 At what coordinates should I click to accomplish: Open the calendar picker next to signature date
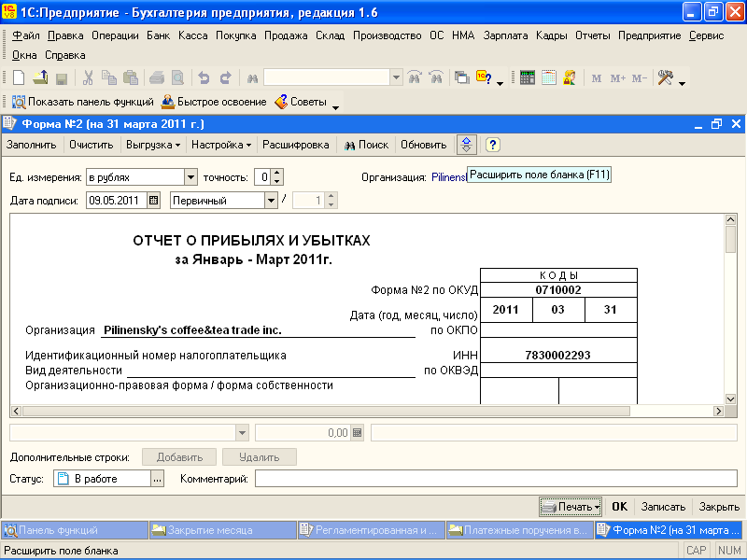click(153, 201)
